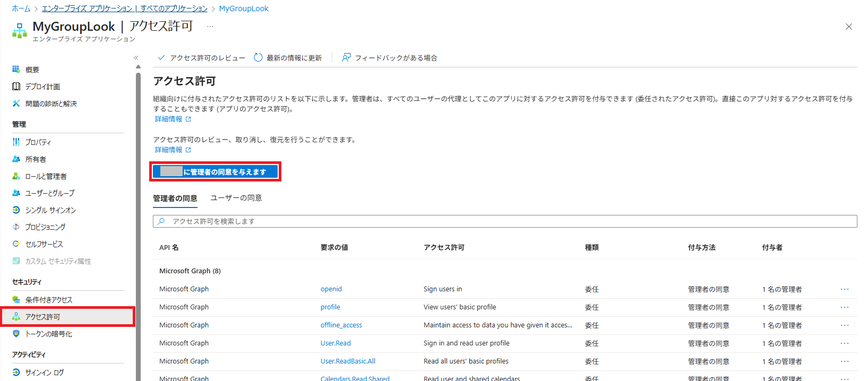Click the セルフサービス icon
The height and width of the screenshot is (381, 868).
pyautogui.click(x=16, y=244)
